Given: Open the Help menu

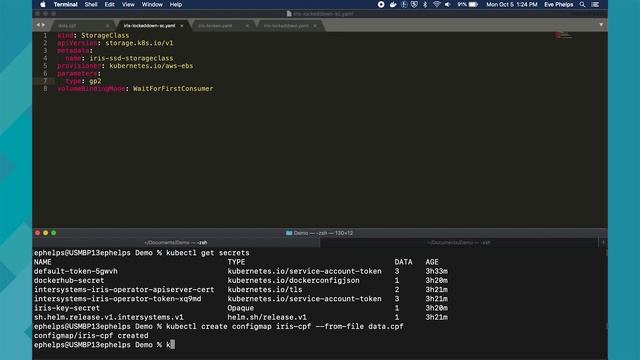Looking at the screenshot, I should point(176,4).
